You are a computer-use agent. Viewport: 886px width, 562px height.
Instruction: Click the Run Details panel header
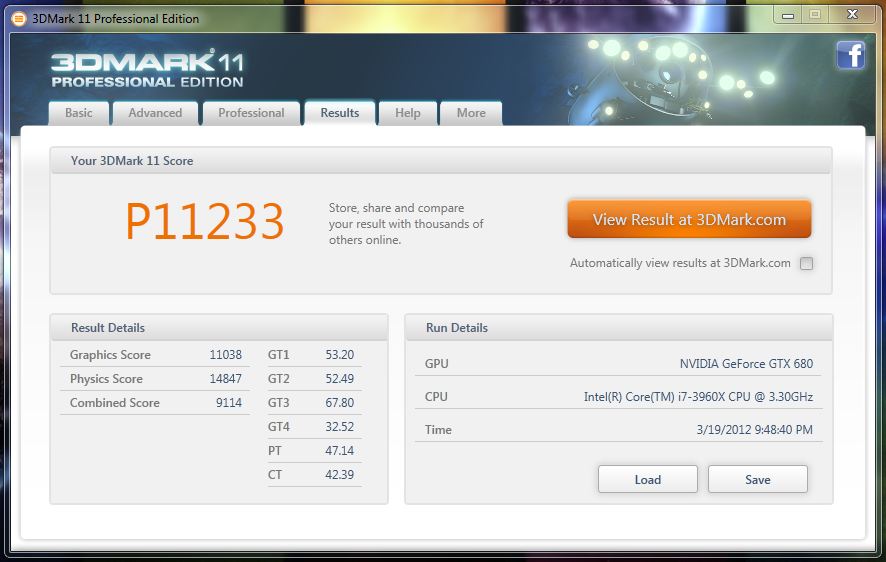(619, 328)
